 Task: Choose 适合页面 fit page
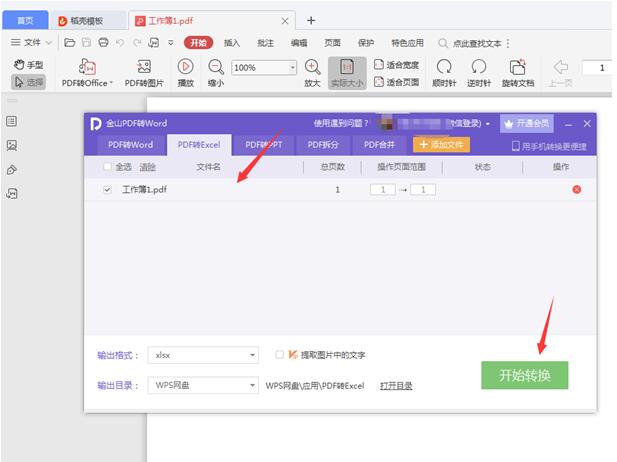[x=396, y=82]
